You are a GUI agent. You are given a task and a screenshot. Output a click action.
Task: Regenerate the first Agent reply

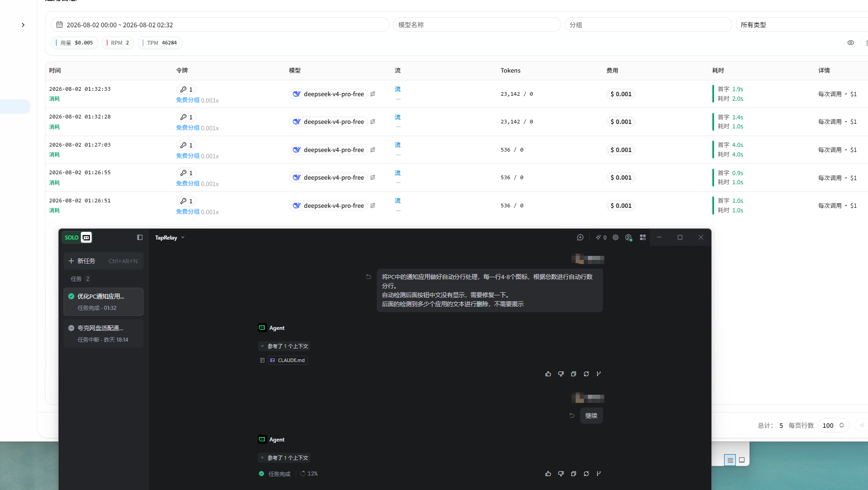586,374
